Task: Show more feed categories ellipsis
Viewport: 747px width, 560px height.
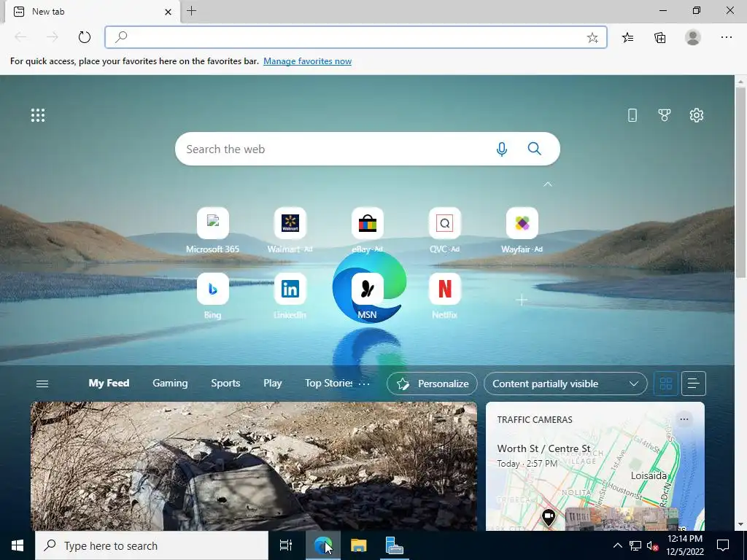Action: 364,384
